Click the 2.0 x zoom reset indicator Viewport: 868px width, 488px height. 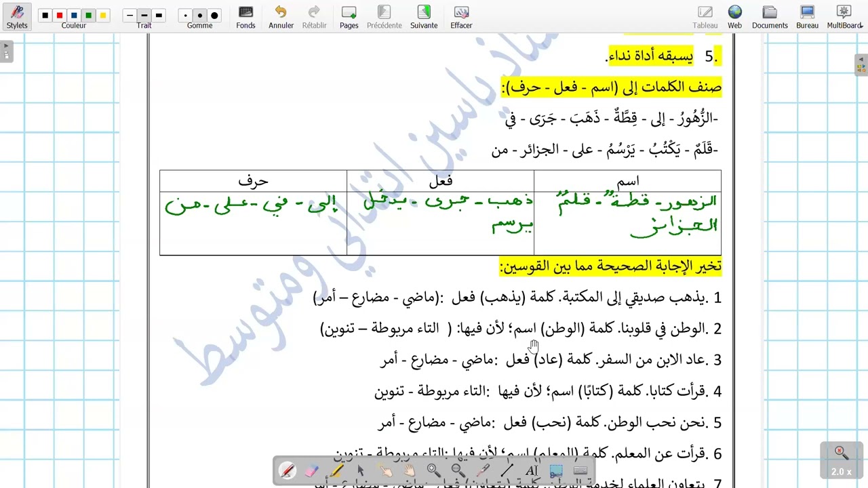[x=841, y=462]
